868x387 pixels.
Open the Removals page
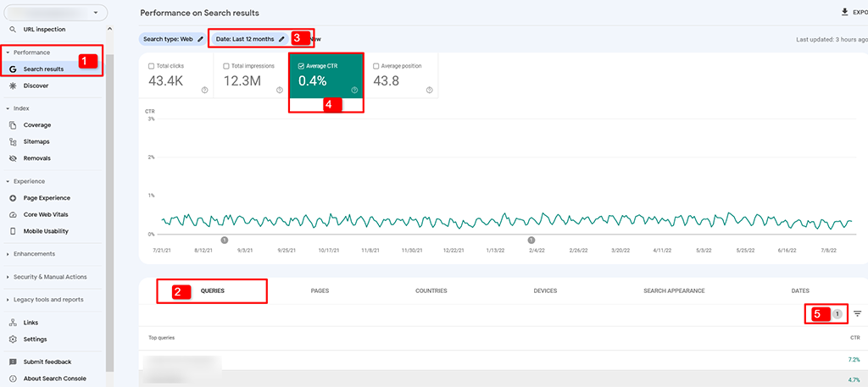coord(36,158)
